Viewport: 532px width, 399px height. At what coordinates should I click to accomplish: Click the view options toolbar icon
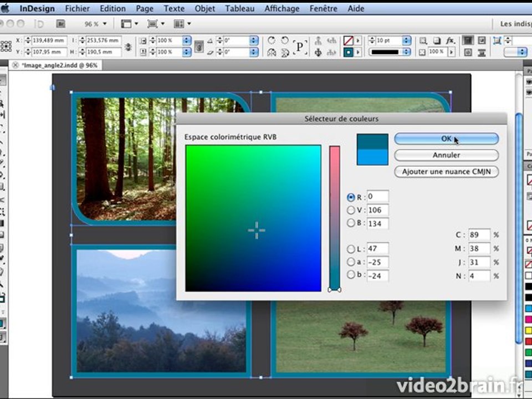pyautogui.click(x=126, y=24)
